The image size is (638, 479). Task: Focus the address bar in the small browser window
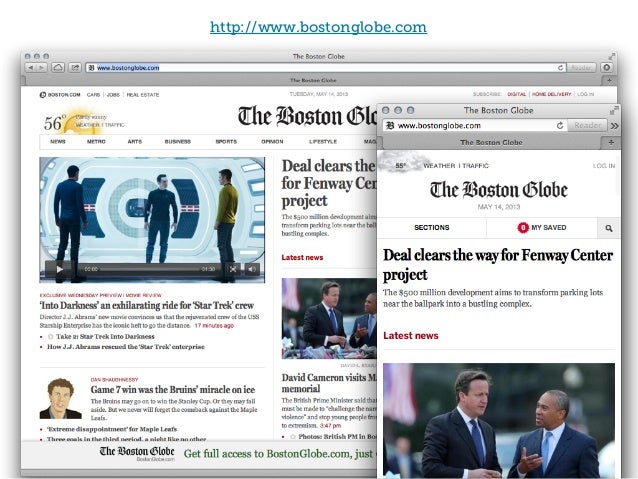click(475, 125)
